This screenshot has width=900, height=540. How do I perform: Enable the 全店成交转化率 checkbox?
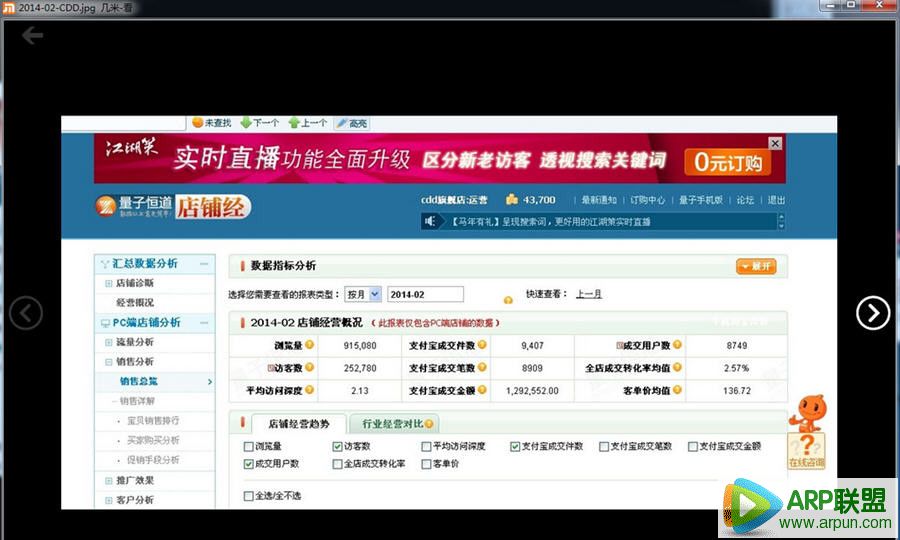(x=338, y=464)
